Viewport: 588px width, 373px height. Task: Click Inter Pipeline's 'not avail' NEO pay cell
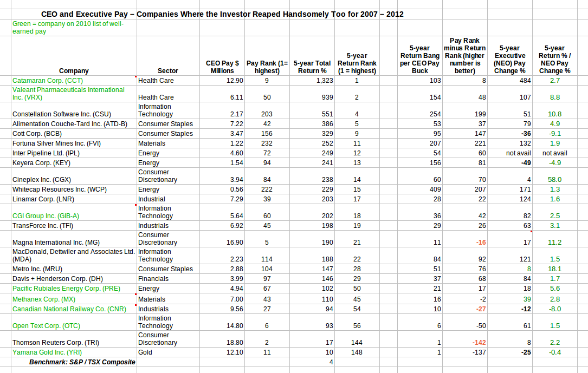pyautogui.click(x=519, y=153)
